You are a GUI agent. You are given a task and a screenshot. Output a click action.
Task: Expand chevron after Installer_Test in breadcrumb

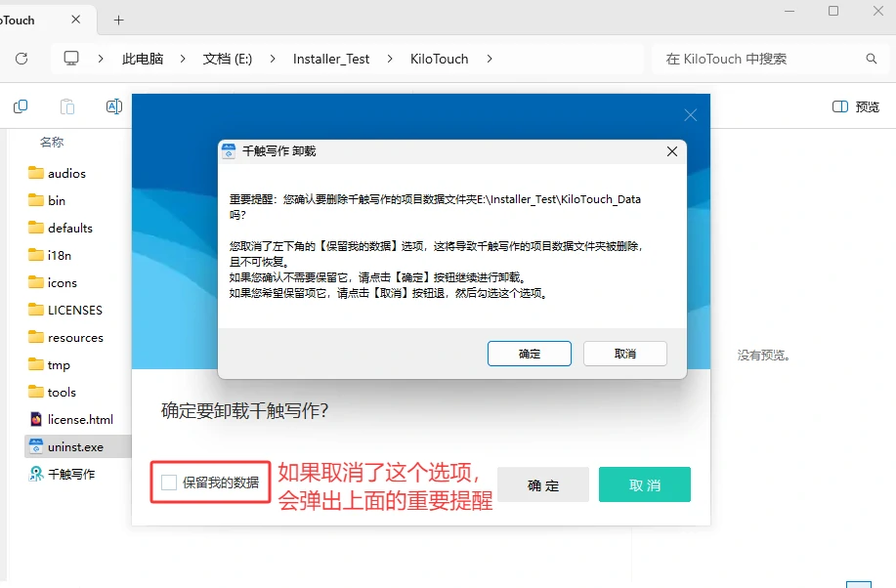point(390,59)
